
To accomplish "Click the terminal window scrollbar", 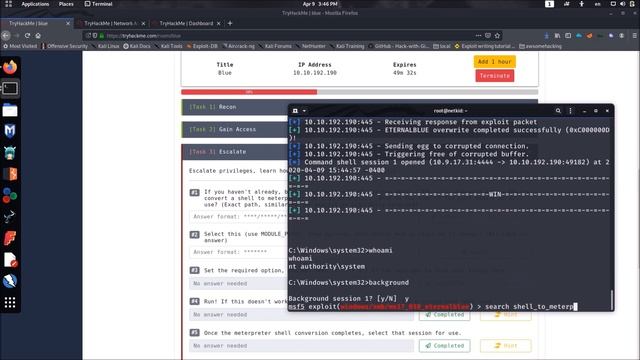I will tap(611, 300).
